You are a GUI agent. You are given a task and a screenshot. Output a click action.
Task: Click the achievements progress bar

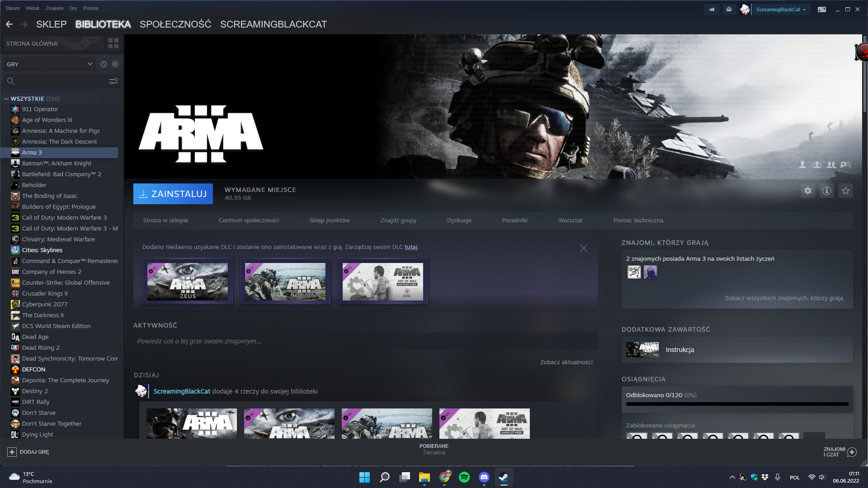(737, 404)
